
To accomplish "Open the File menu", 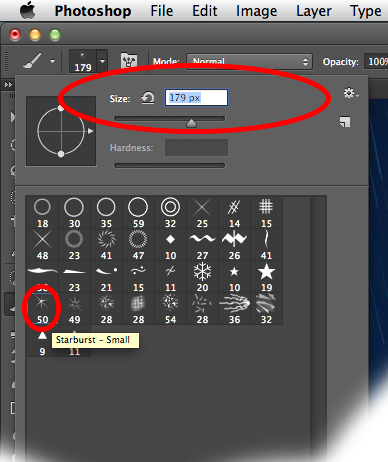I will pyautogui.click(x=162, y=11).
